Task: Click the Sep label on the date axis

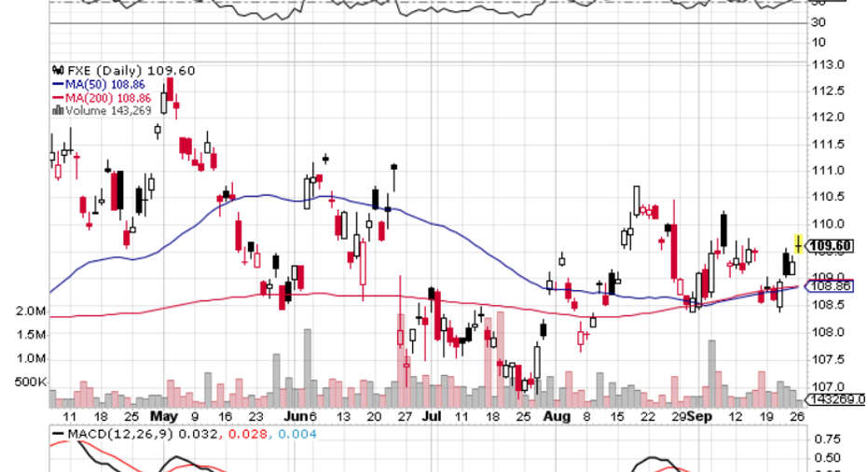Action: pos(699,417)
